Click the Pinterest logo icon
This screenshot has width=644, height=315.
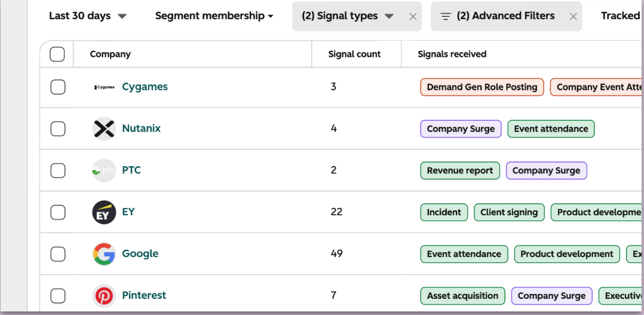tap(104, 296)
